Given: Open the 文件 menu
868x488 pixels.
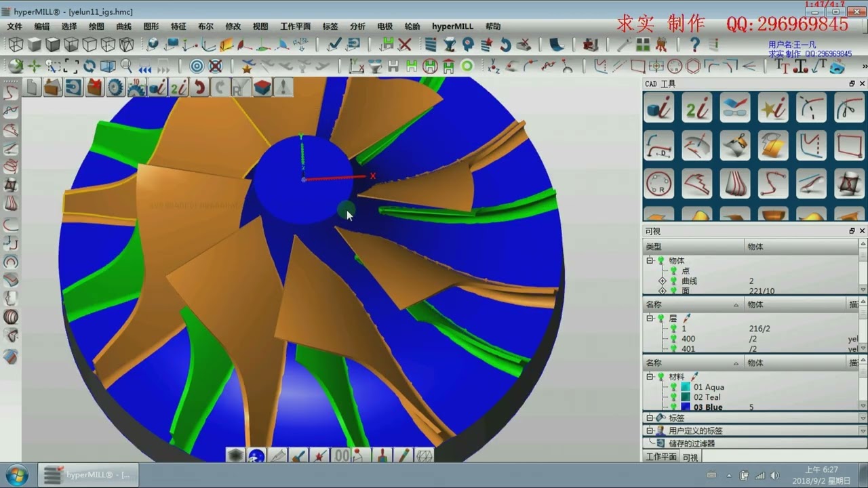Looking at the screenshot, I should pyautogui.click(x=14, y=26).
